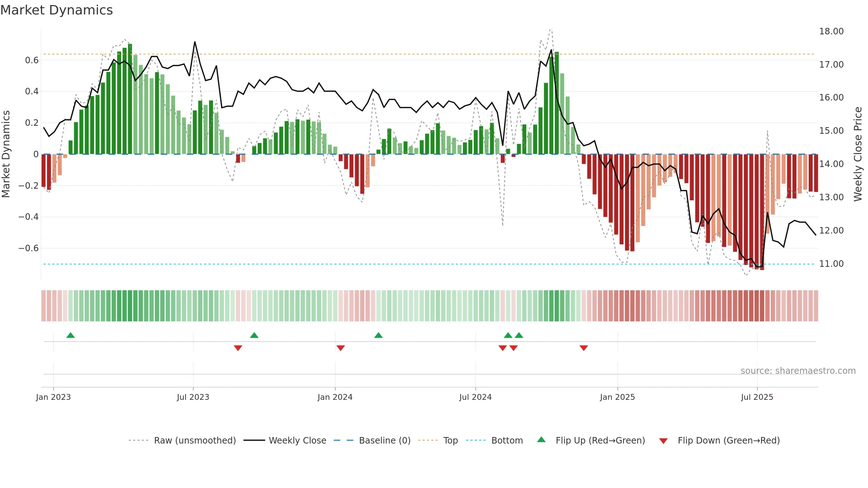Click the 13.00 price axis label
This screenshot has height=488, width=868.
tap(831, 197)
